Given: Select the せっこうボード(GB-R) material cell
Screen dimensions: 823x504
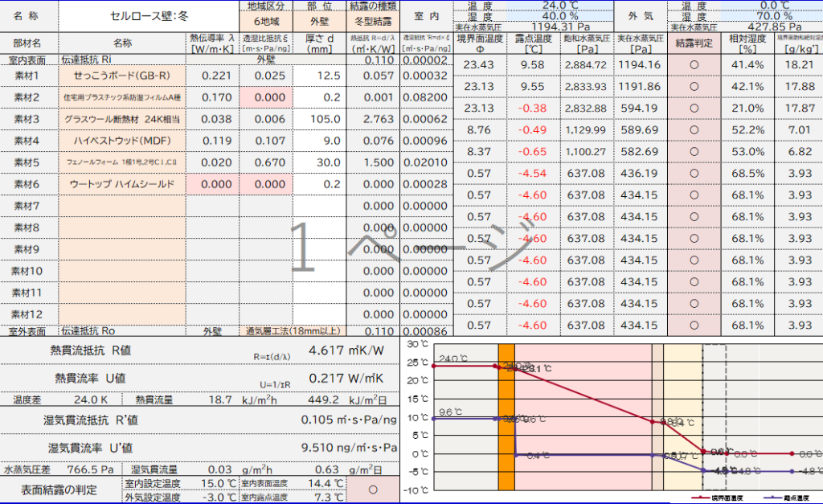Looking at the screenshot, I should [122, 76].
